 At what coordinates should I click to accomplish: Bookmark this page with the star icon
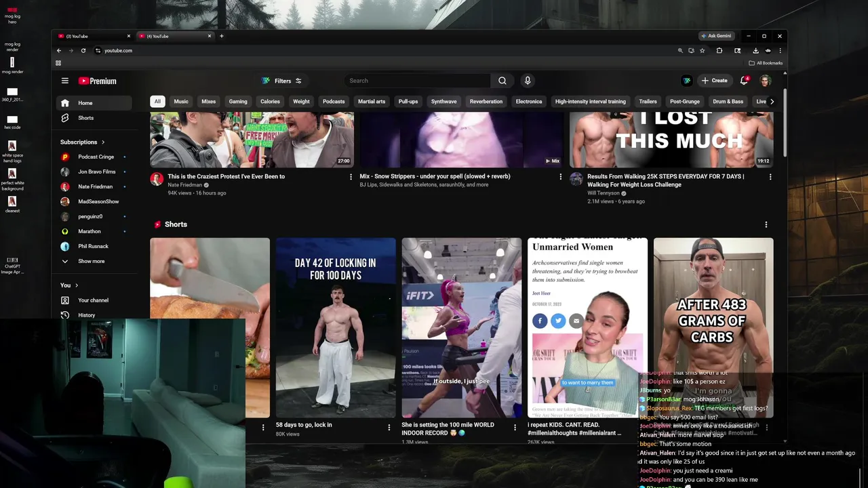click(x=702, y=51)
